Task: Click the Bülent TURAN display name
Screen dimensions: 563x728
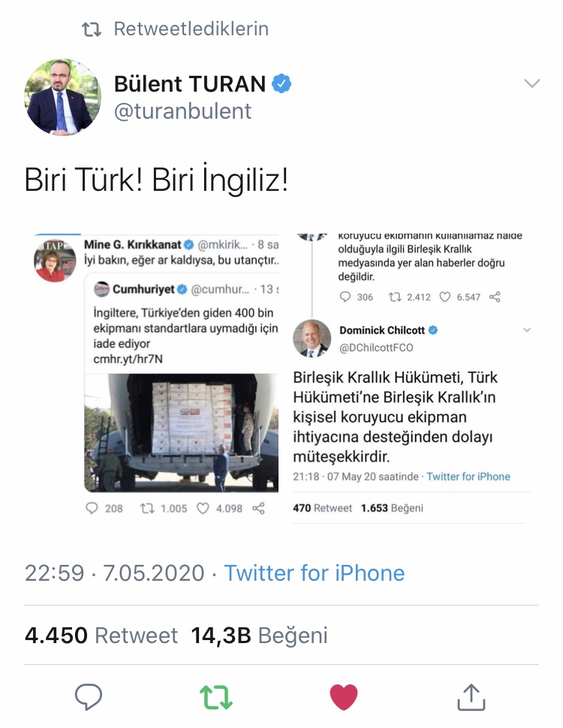Action: point(190,84)
